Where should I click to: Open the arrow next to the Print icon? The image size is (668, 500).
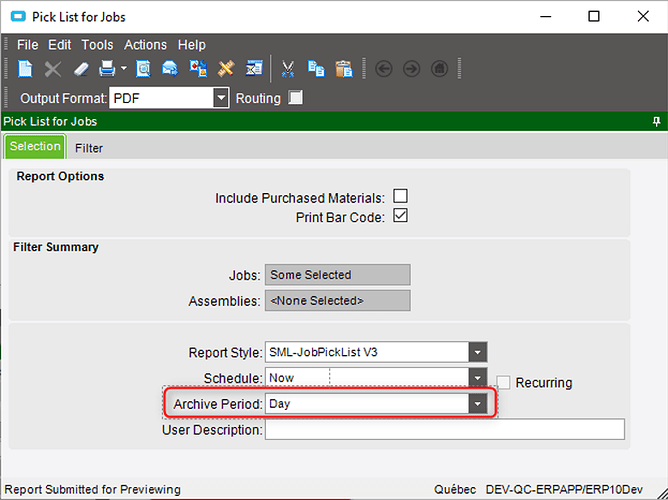(x=124, y=68)
